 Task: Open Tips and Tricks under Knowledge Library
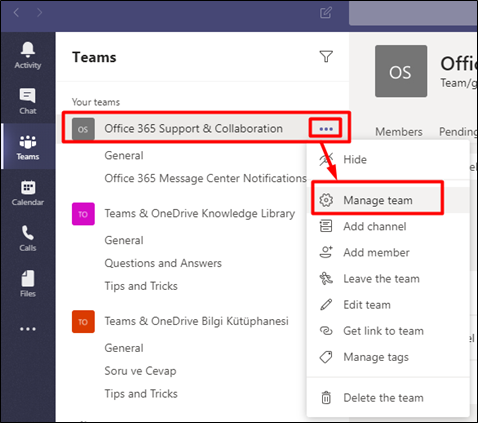141,286
